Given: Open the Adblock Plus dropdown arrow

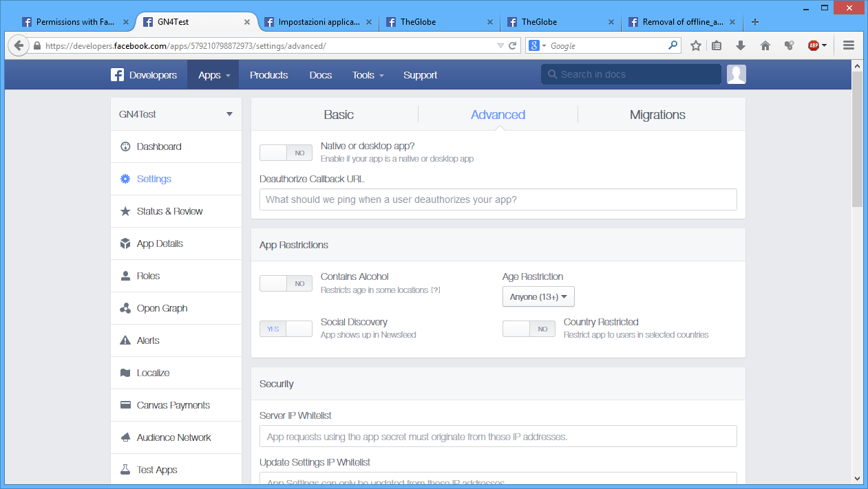Looking at the screenshot, I should [824, 45].
